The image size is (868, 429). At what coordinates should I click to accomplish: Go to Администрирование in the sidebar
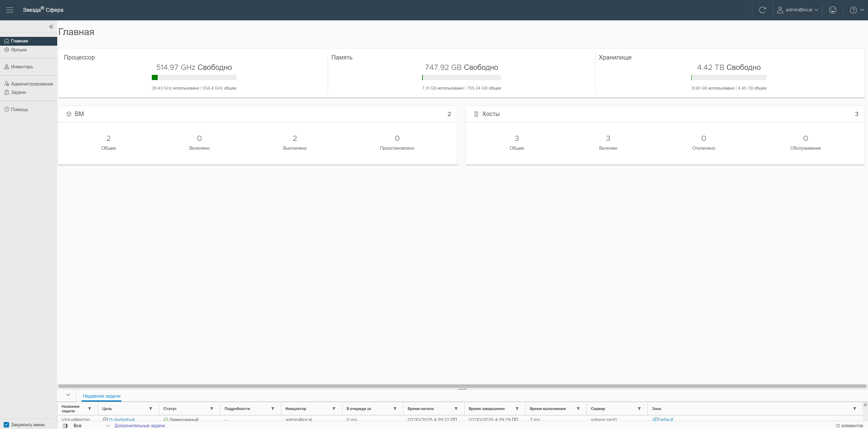[x=32, y=84]
